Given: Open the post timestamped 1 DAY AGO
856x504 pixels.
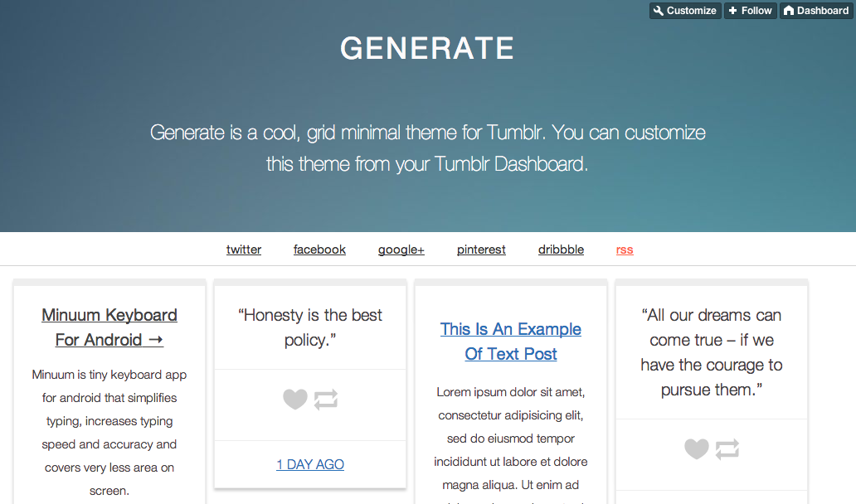Looking at the screenshot, I should click(x=309, y=464).
